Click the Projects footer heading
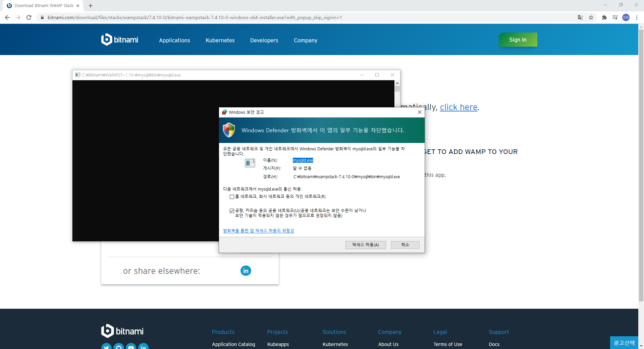 (x=277, y=332)
